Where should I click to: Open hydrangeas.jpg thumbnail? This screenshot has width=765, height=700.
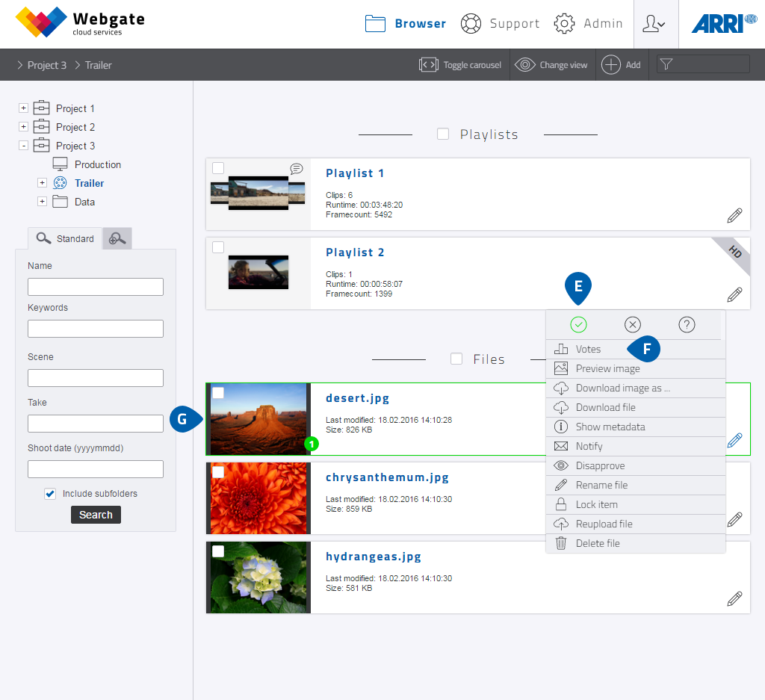click(x=258, y=577)
